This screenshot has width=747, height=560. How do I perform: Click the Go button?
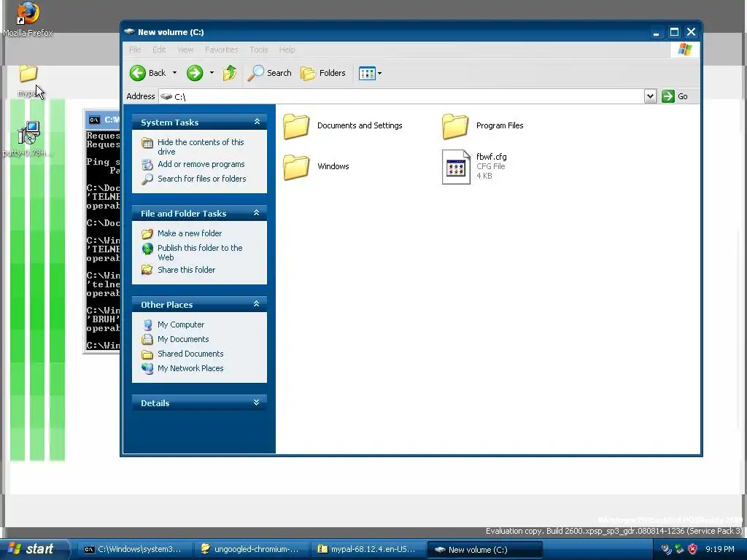click(675, 96)
